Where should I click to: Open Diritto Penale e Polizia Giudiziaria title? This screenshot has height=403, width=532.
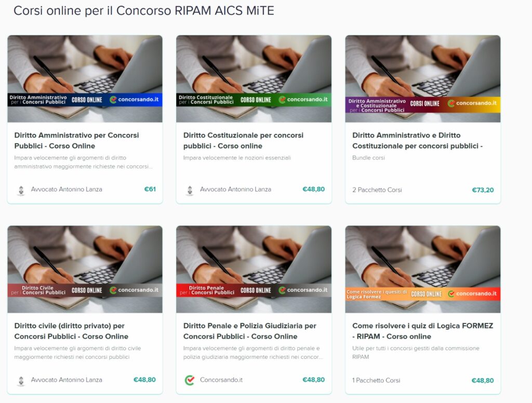tap(250, 331)
